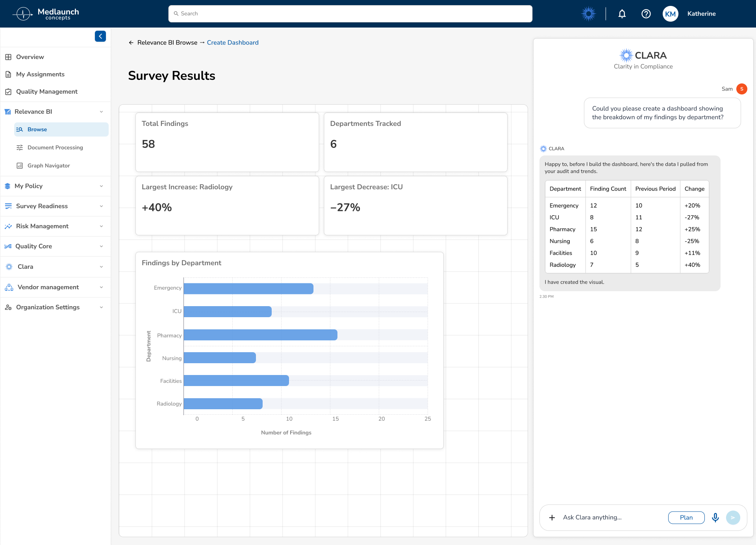This screenshot has width=756, height=545.
Task: Click the Plan button
Action: click(686, 517)
